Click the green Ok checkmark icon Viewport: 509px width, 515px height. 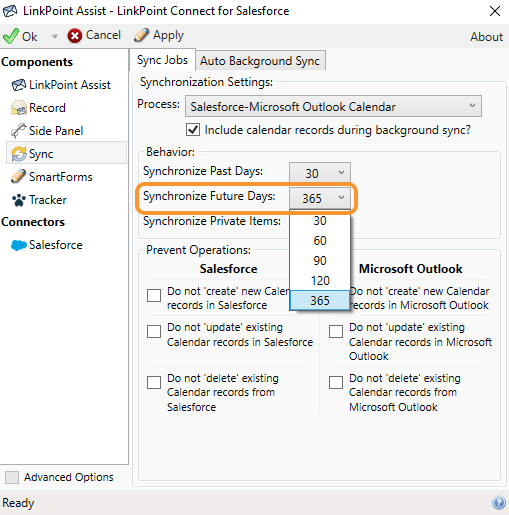(x=11, y=36)
